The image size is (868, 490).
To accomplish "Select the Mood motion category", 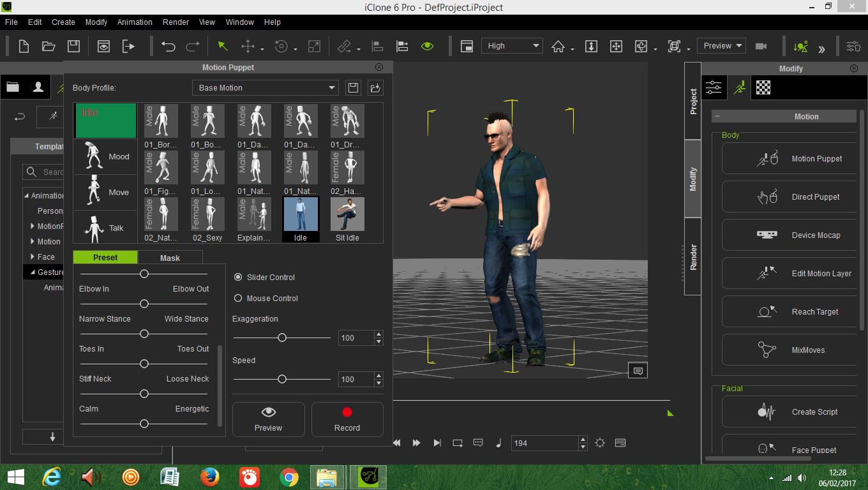I will 105,156.
